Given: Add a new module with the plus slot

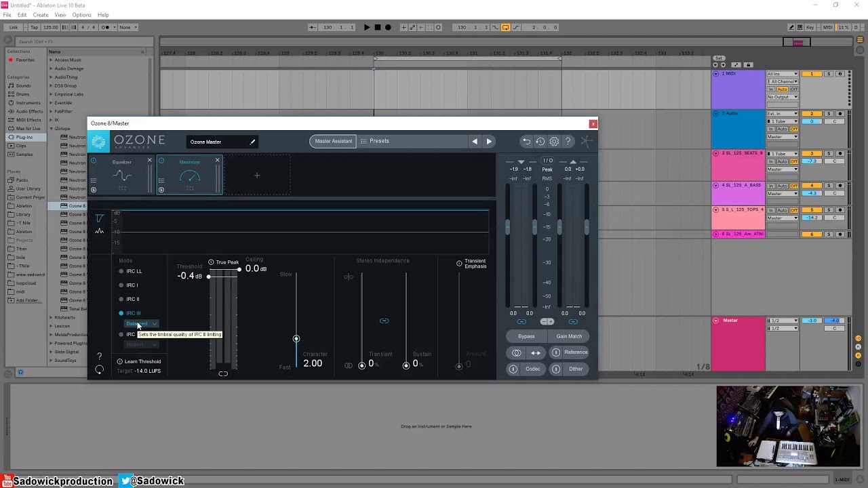Looking at the screenshot, I should point(257,176).
